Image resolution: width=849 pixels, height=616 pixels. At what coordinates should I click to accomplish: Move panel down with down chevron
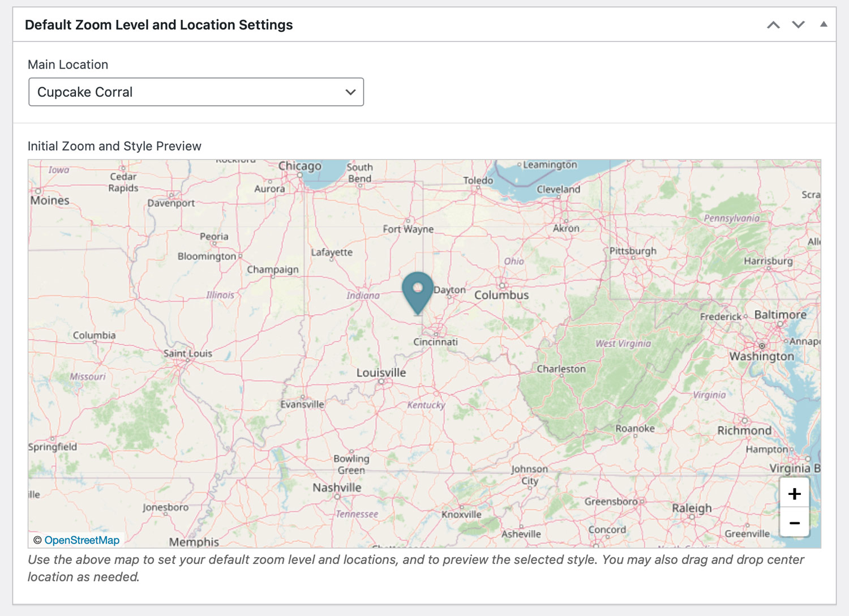coord(798,25)
